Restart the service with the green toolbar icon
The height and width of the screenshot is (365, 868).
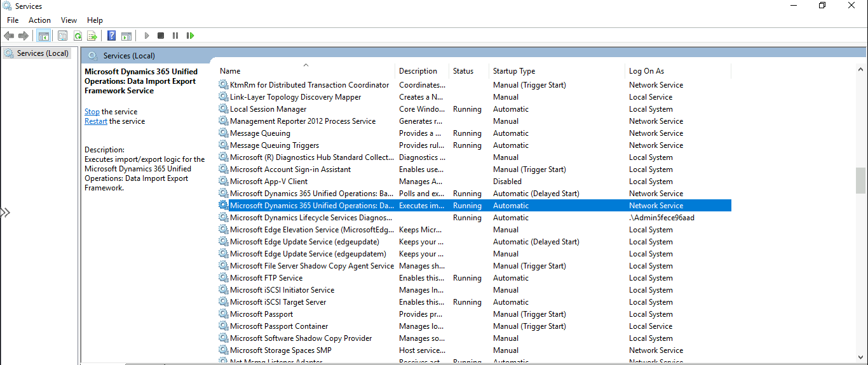[x=190, y=36]
